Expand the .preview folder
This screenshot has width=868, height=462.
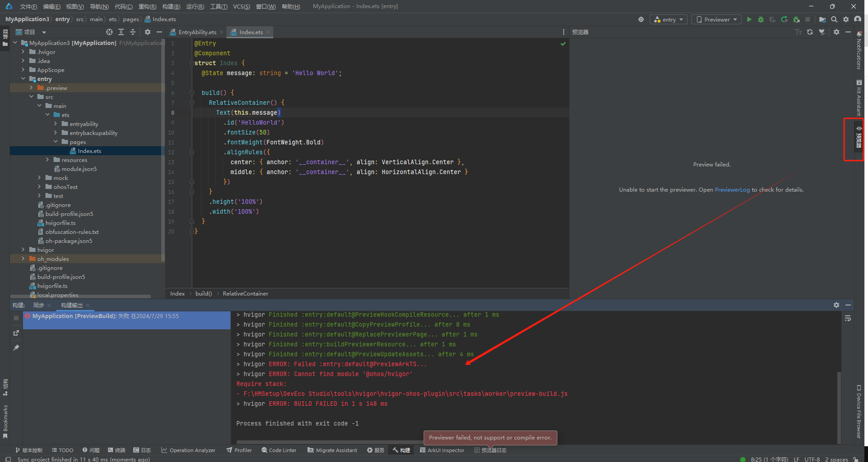(31, 88)
